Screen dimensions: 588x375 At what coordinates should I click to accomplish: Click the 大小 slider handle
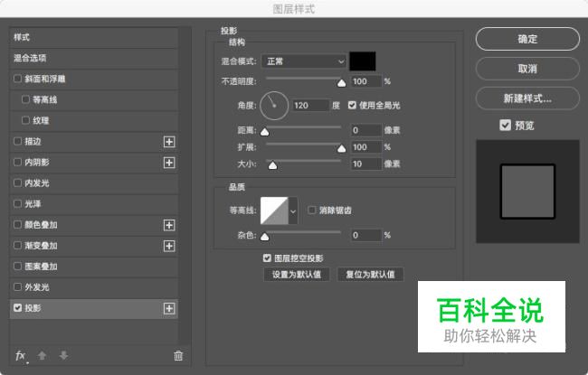click(272, 165)
